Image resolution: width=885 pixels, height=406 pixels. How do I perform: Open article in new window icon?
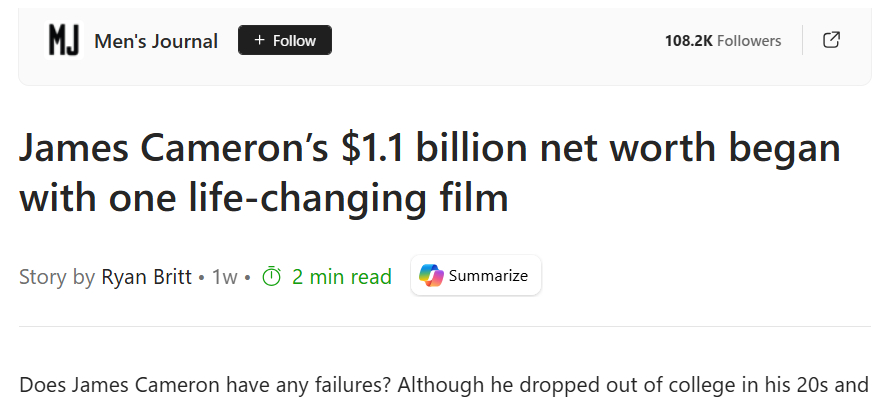click(x=831, y=40)
